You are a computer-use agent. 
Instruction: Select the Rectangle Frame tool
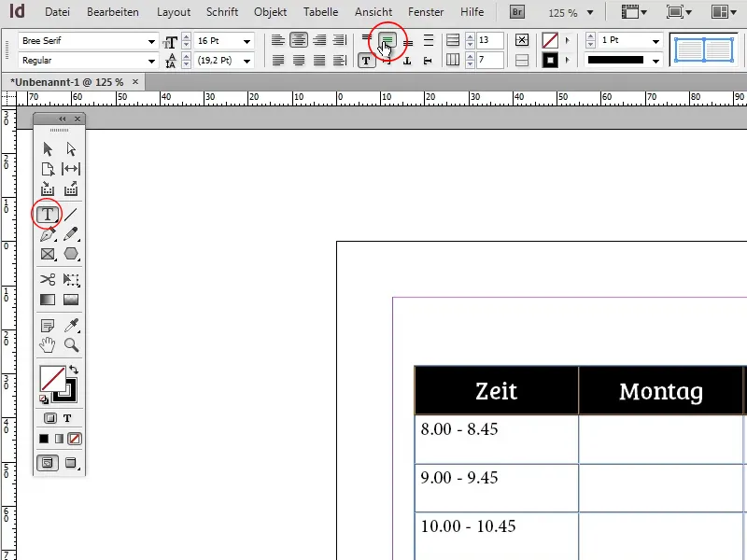(x=48, y=254)
